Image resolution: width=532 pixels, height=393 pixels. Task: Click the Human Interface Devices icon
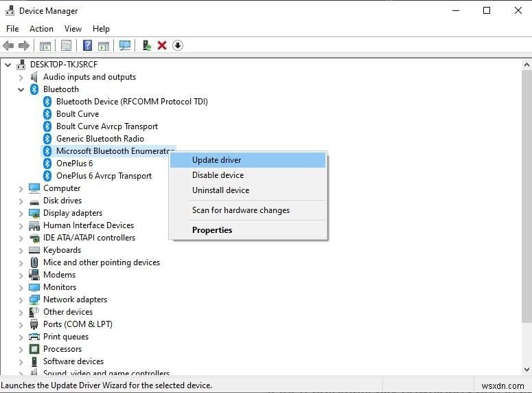(34, 225)
